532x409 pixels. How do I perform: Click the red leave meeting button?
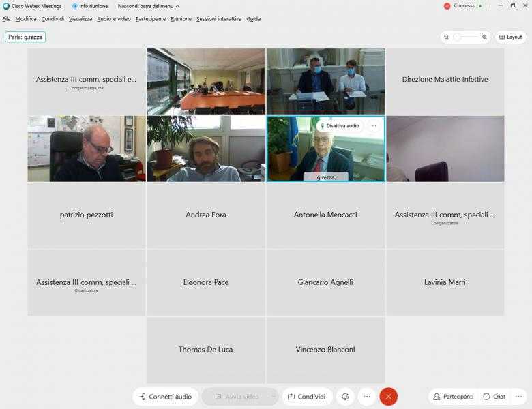tap(388, 396)
